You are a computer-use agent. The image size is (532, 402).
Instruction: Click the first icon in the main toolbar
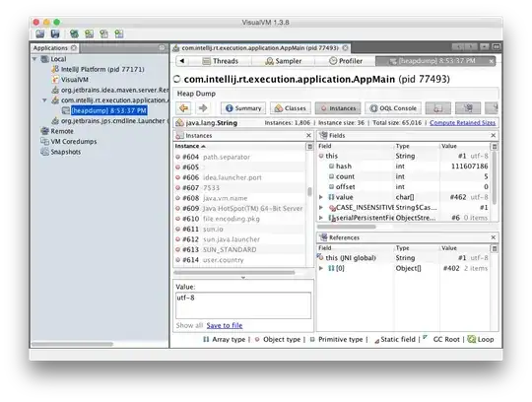coord(40,33)
